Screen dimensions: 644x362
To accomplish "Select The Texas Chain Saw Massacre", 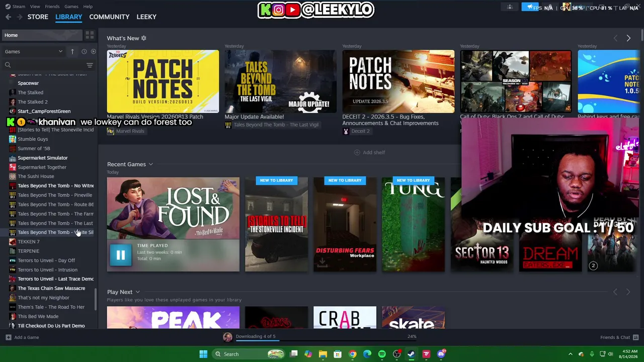I will [51, 289].
